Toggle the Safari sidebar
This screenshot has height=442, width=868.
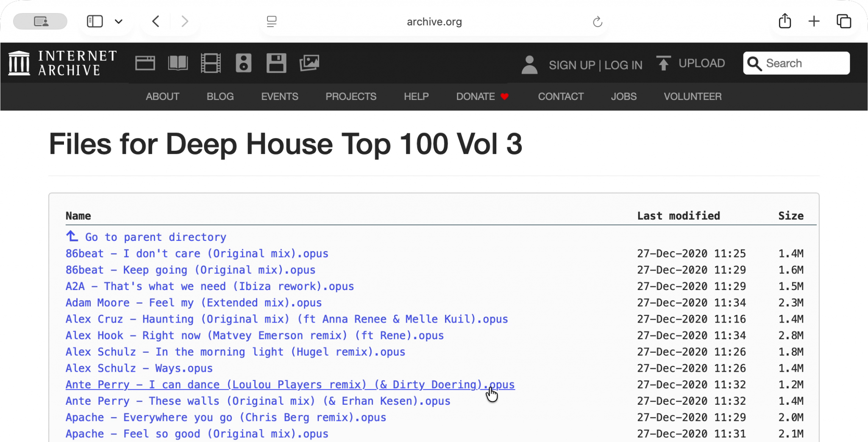(x=95, y=21)
